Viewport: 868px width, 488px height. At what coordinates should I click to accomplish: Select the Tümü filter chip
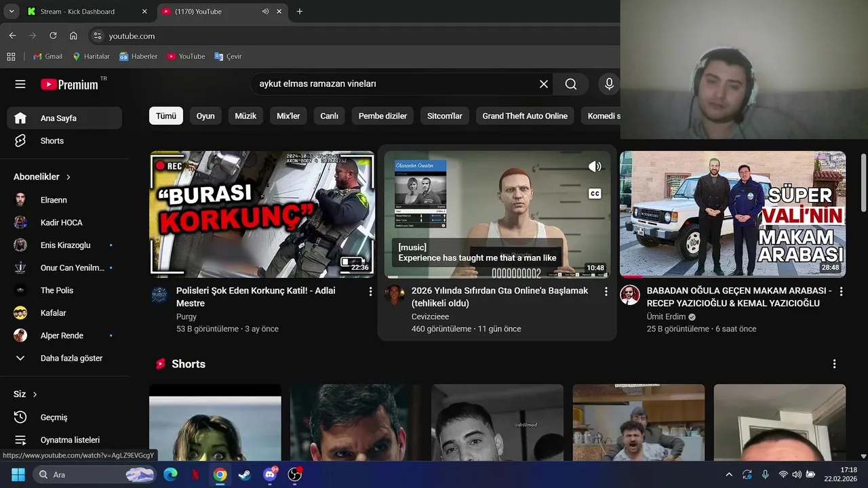coord(166,116)
